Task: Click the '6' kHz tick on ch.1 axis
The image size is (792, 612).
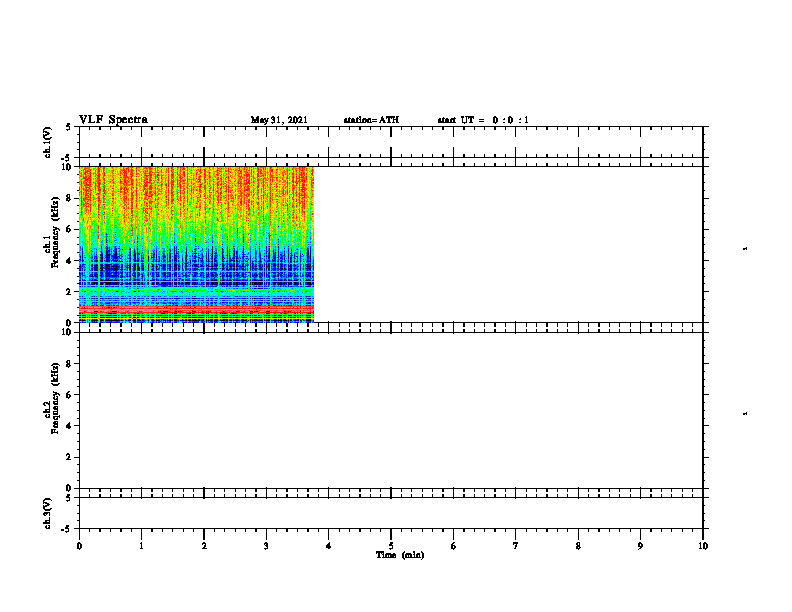Action: click(x=69, y=229)
